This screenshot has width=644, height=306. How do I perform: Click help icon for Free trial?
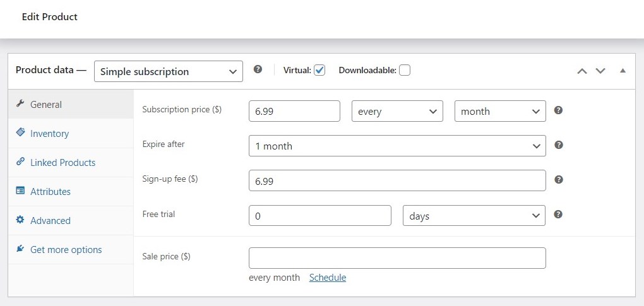558,214
